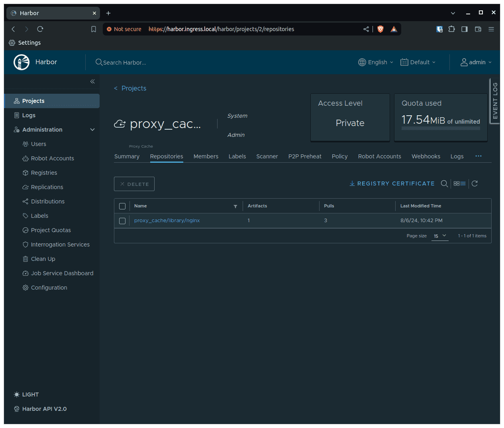Click the search magnifier in repository toolbar

tap(444, 183)
